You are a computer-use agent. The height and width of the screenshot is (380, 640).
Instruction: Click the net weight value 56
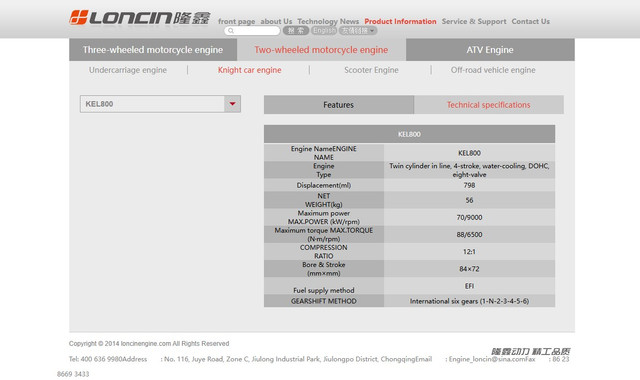469,200
